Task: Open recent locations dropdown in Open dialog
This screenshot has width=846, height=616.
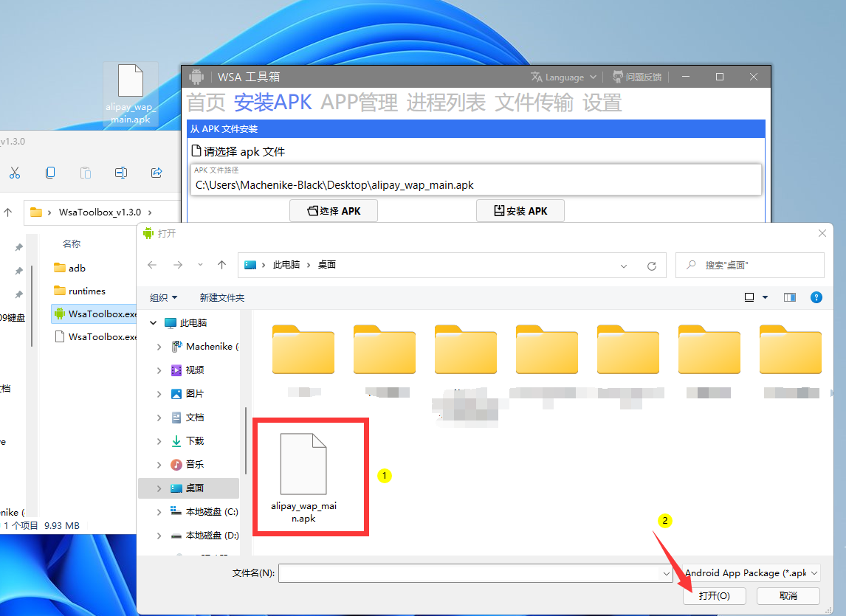Action: coord(200,265)
